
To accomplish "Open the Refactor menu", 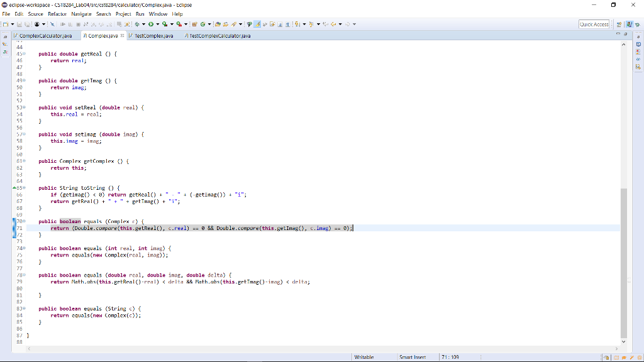I will 57,14.
